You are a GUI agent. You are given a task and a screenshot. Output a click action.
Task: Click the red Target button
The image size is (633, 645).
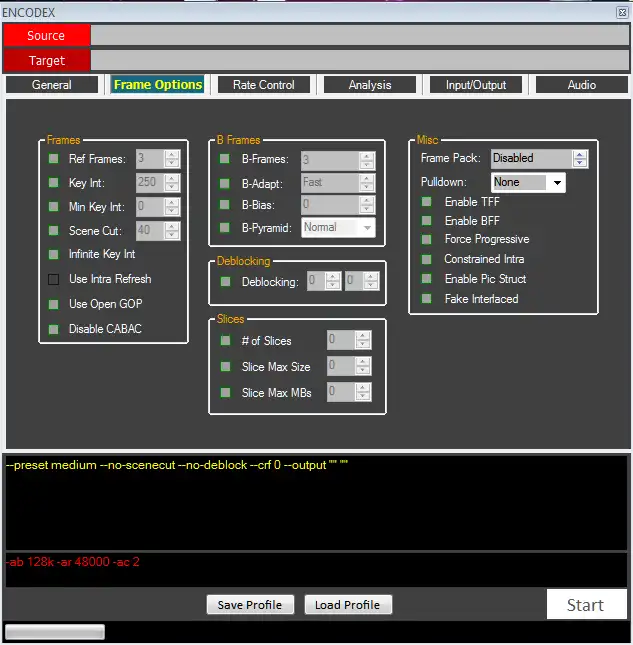46,60
